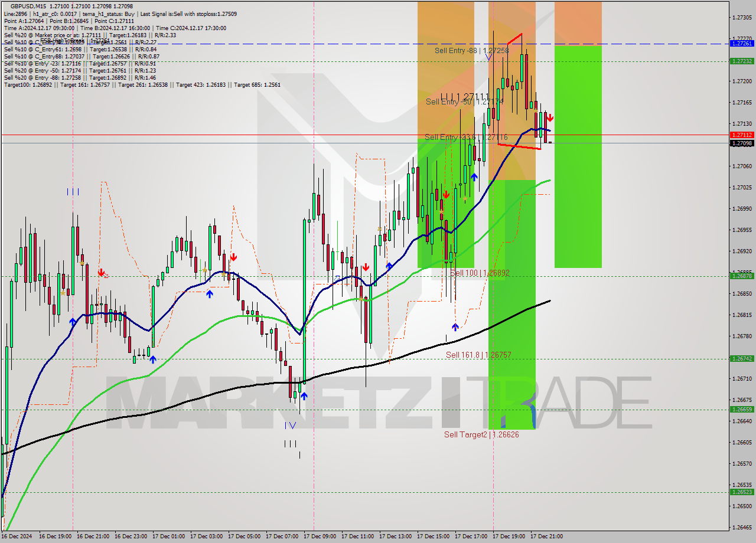Screen dimensions: 756x543
Task: Click the blue buy arrow near 16 Dec 21:00
Action: [73, 321]
